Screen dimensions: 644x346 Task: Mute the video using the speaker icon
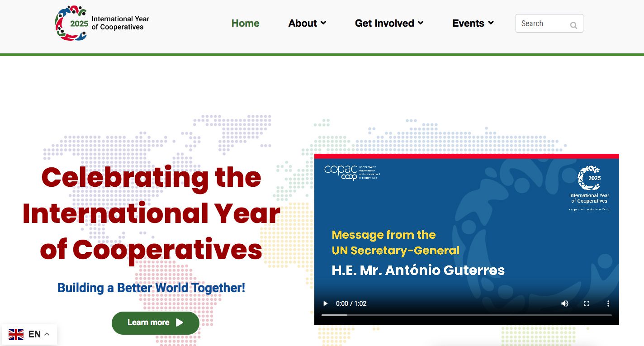(x=565, y=303)
